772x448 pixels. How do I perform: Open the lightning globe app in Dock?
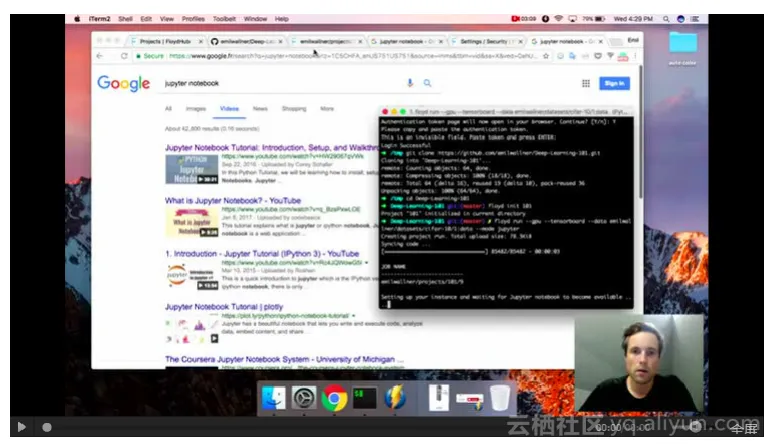[395, 398]
